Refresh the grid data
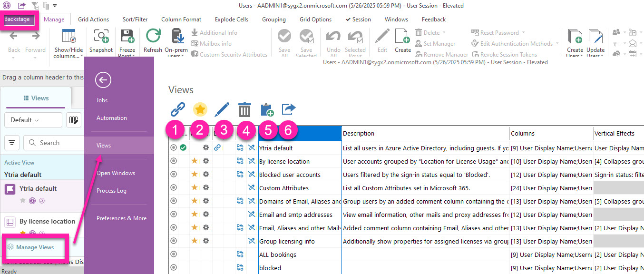The height and width of the screenshot is (274, 644). click(x=152, y=42)
